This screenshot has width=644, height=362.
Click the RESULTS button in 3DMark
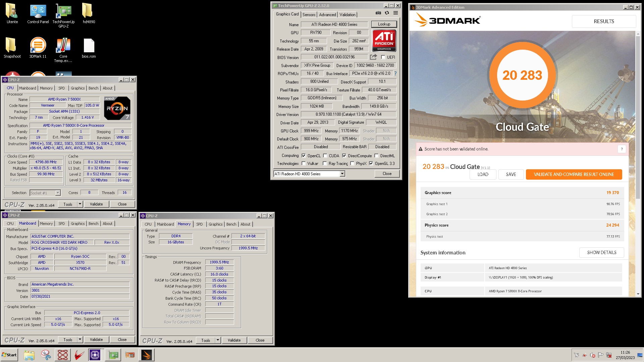coord(604,21)
